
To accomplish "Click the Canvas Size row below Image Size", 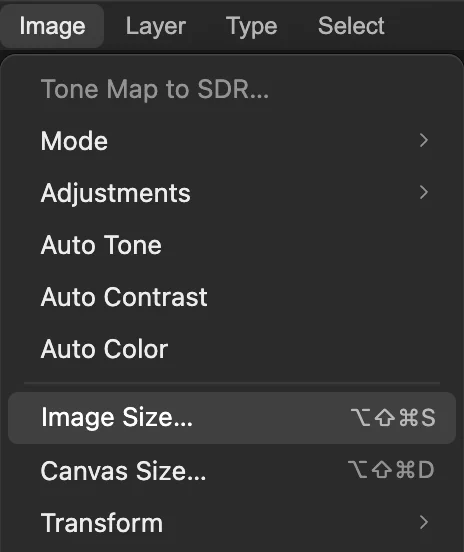I will (x=232, y=471).
